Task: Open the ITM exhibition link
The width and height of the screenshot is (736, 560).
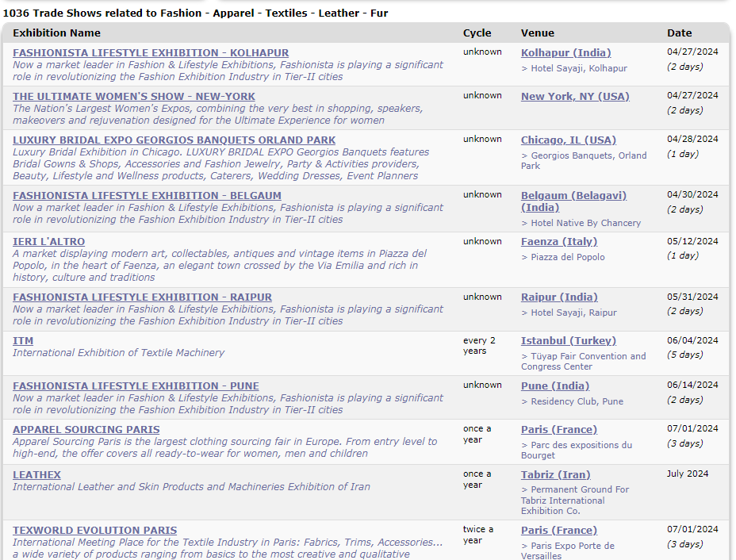Action: (23, 341)
